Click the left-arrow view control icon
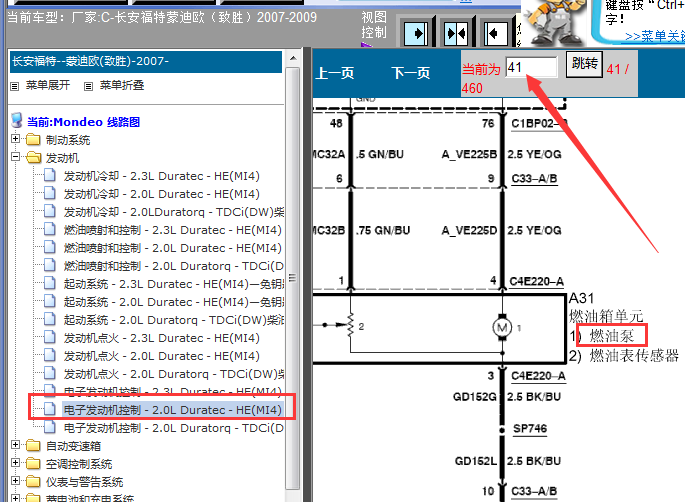Viewport: 685px width, 502px height. (495, 33)
